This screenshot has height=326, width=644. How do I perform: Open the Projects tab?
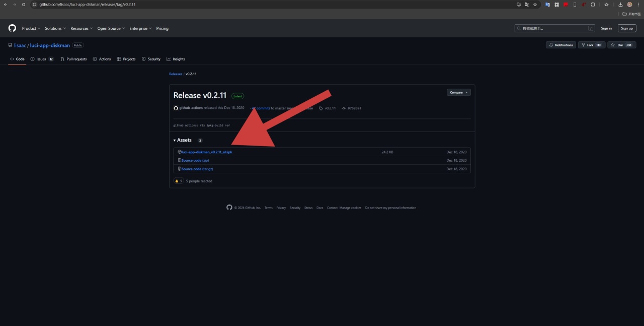(126, 59)
